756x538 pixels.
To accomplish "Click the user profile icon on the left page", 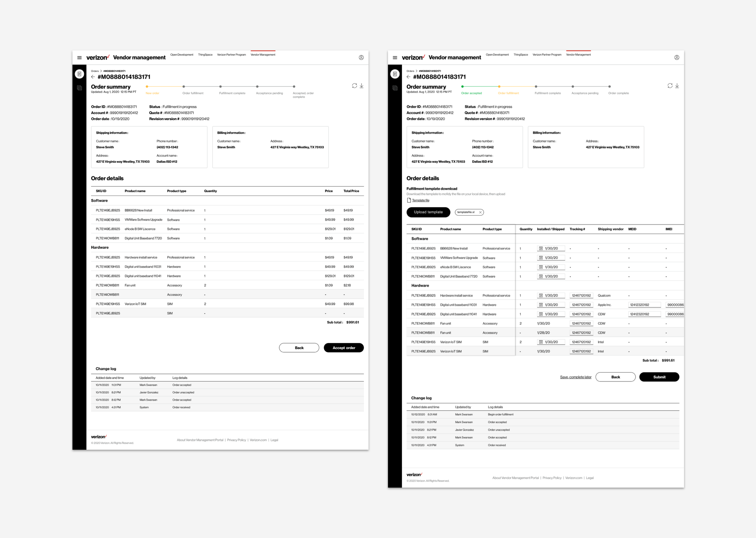I will tap(361, 57).
